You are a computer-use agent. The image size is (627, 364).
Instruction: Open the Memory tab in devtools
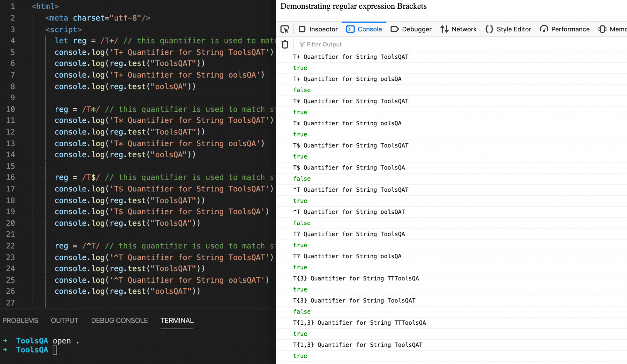tap(613, 29)
